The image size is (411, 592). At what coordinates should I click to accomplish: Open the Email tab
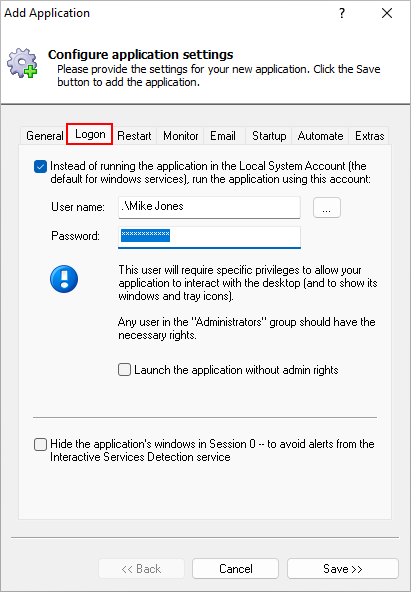coord(223,136)
